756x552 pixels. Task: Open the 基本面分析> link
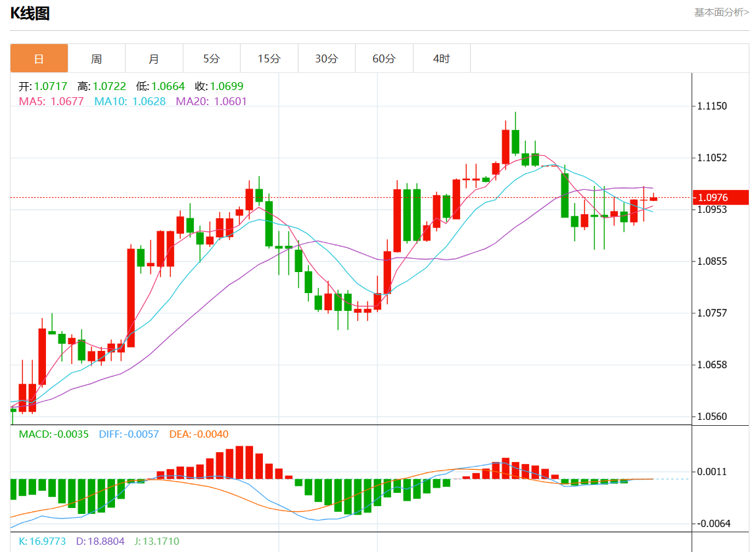coord(721,12)
